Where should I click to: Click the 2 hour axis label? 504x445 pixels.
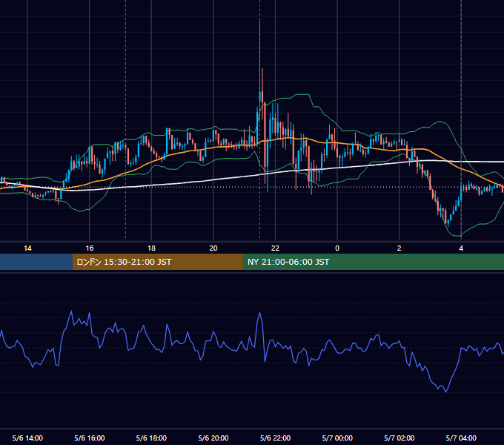pyautogui.click(x=399, y=248)
